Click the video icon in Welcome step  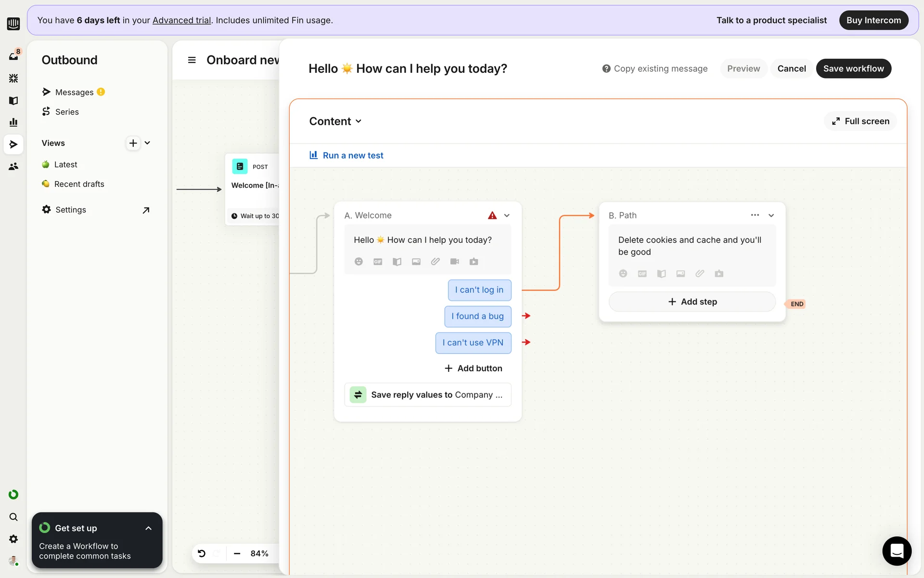click(454, 262)
